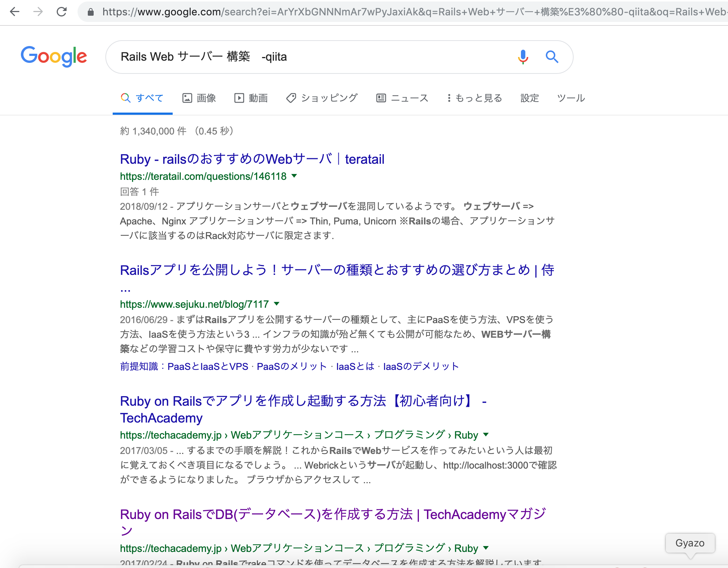Reload the page with refresh icon
This screenshot has width=728, height=568.
point(61,12)
